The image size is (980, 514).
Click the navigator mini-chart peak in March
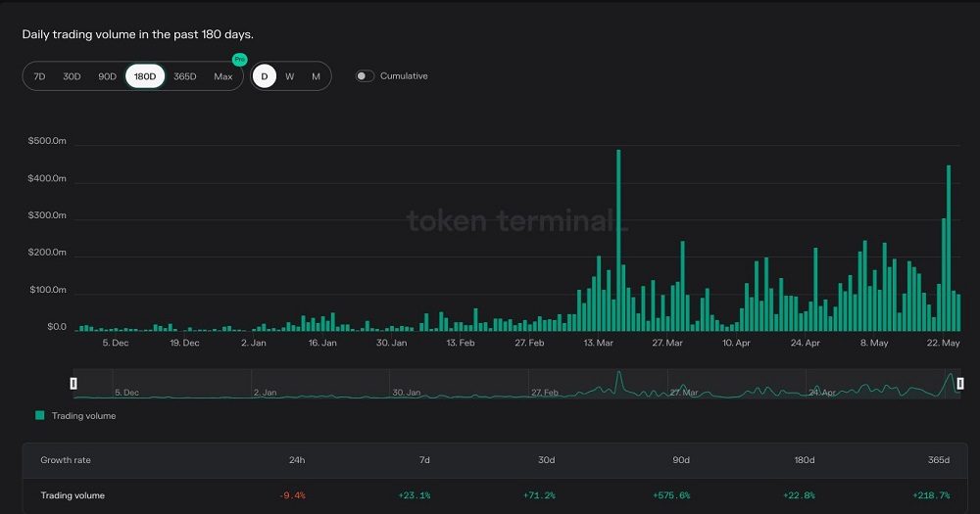coord(618,378)
